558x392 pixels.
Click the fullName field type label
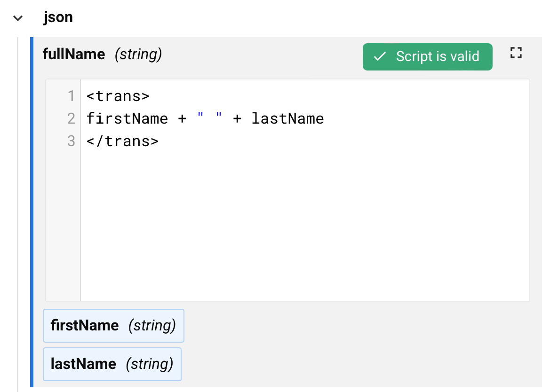click(x=138, y=55)
